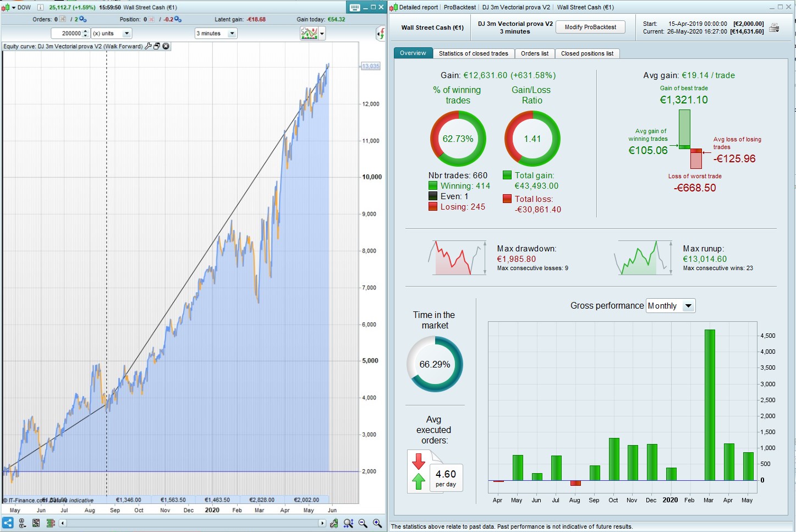Open automatic orders gear icon next to Orders 2
This screenshot has height=532, width=796.
(x=83, y=19)
